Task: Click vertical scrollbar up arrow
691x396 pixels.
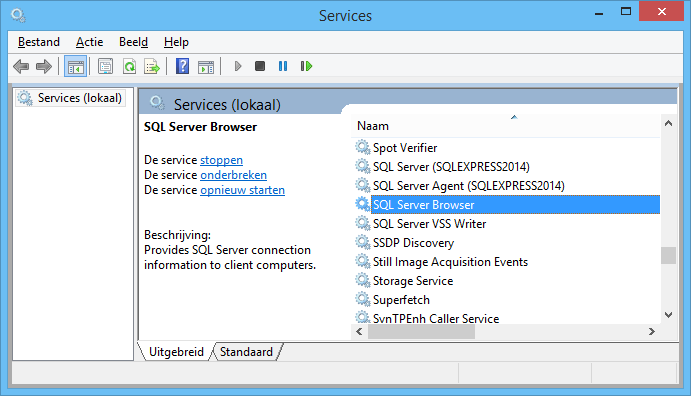Action: tap(669, 123)
